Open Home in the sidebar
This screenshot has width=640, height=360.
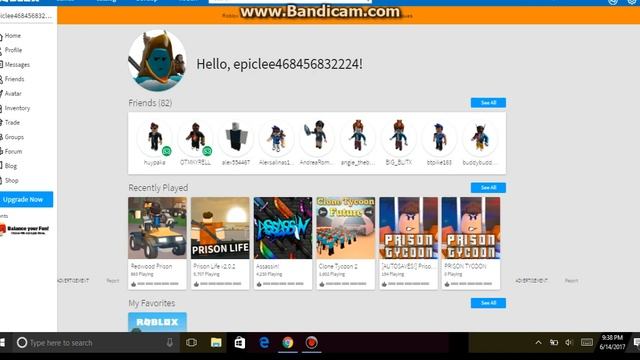coord(12,36)
